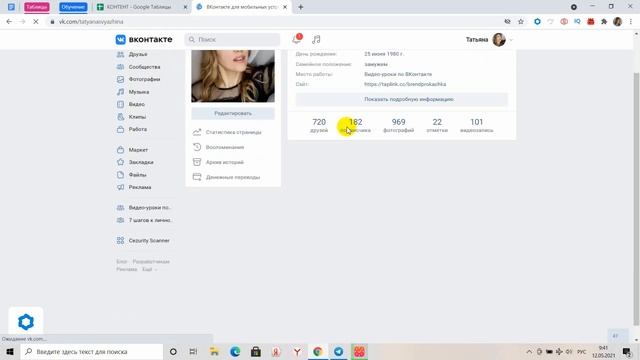Click the crossed-eye icon in address bar

coord(507,22)
